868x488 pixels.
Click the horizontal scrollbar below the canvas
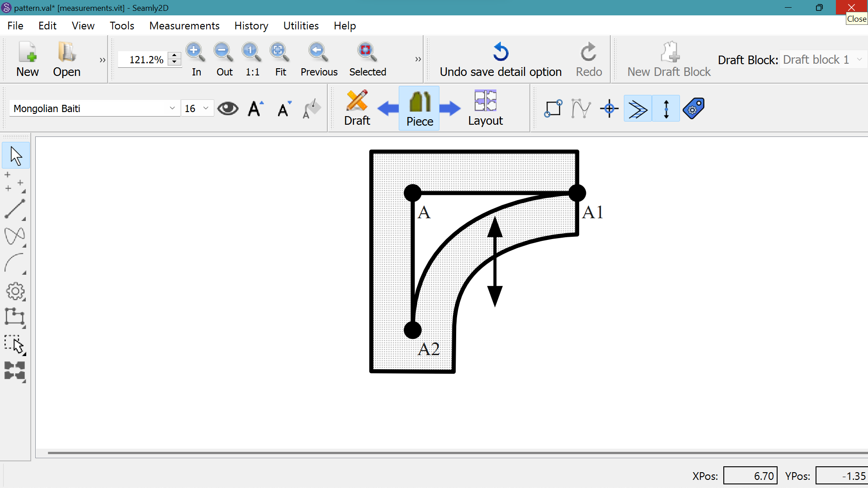[x=452, y=452]
